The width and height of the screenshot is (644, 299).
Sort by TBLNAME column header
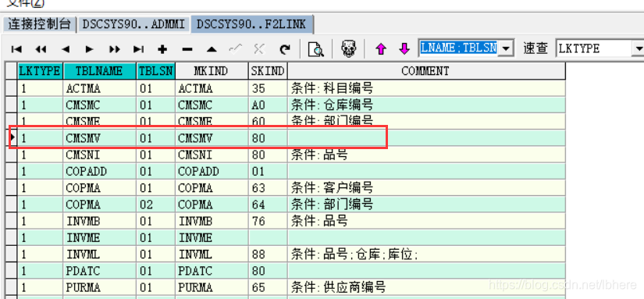pyautogui.click(x=99, y=71)
